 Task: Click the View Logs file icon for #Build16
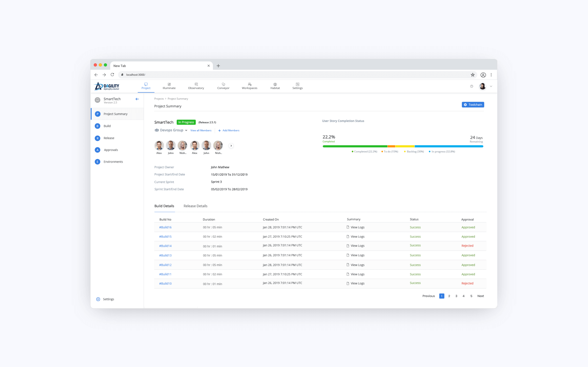coord(348,227)
